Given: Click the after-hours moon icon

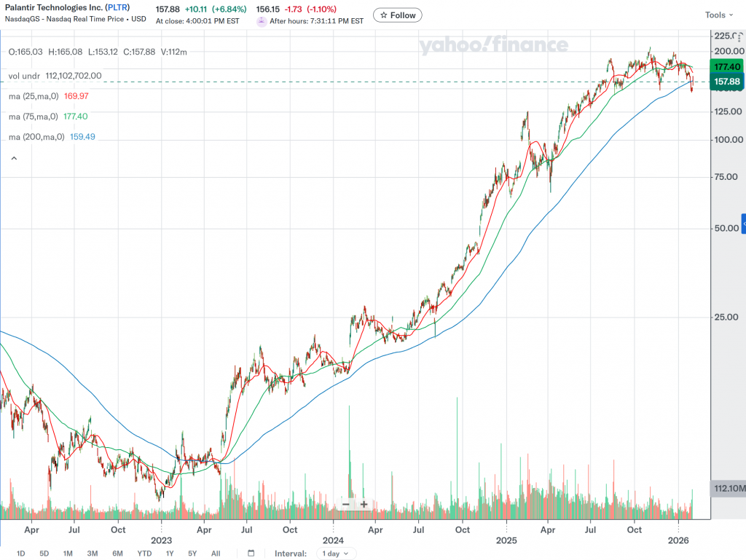Looking at the screenshot, I should (x=262, y=21).
